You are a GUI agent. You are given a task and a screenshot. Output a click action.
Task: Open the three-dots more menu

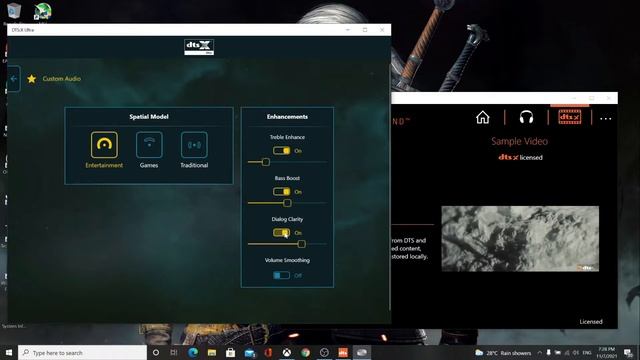(605, 119)
